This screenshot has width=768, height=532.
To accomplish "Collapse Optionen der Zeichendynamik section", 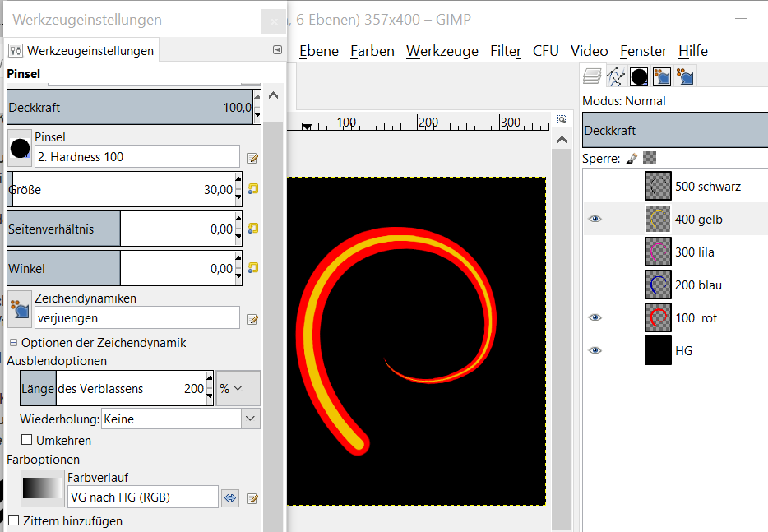I will [x=13, y=343].
